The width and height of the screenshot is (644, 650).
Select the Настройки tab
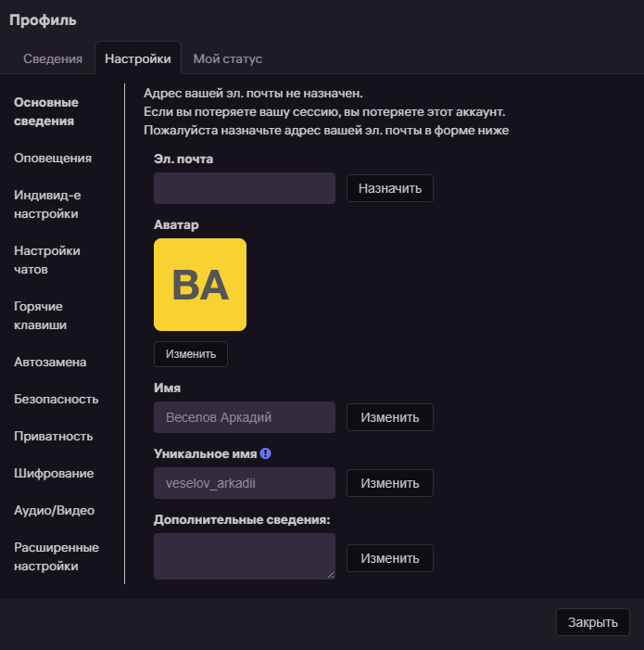[x=138, y=58]
